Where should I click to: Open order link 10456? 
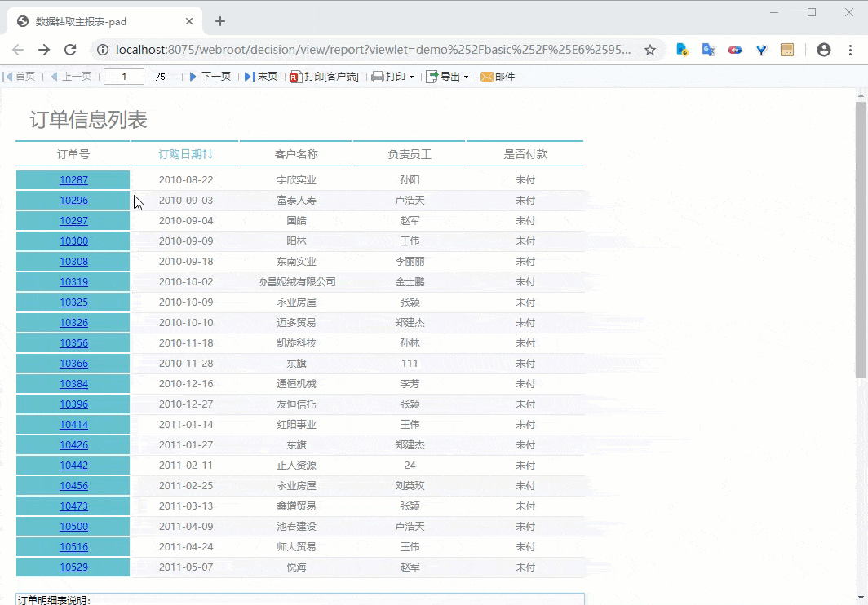(x=73, y=485)
